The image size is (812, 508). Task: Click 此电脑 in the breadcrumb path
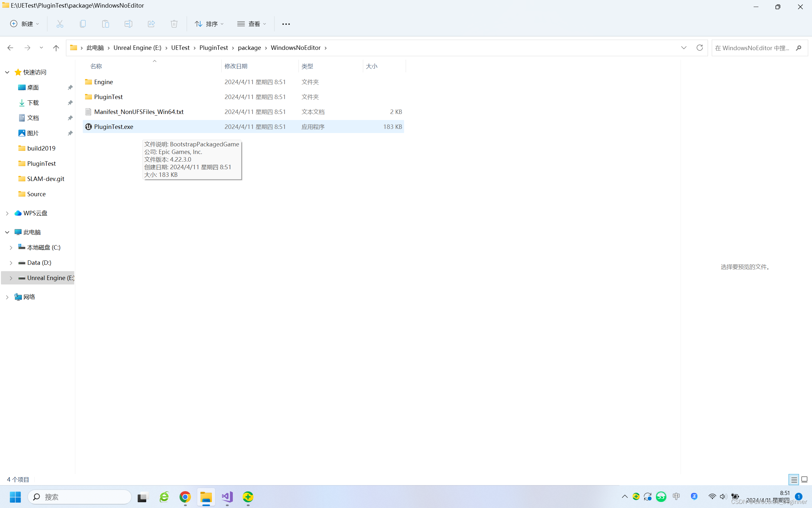[x=95, y=48]
